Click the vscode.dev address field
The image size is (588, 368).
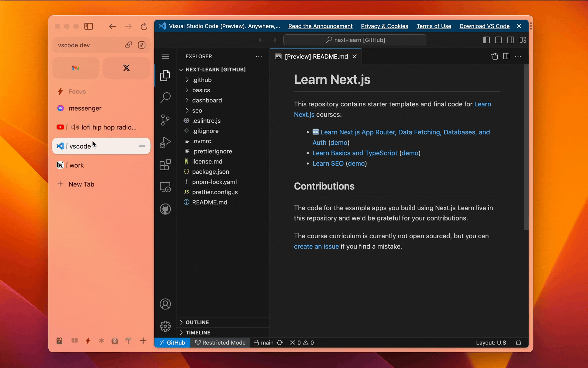pos(101,45)
